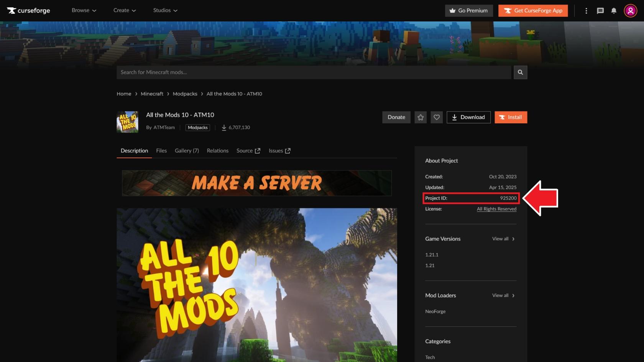
Task: Open the Tech category
Action: tap(430, 357)
